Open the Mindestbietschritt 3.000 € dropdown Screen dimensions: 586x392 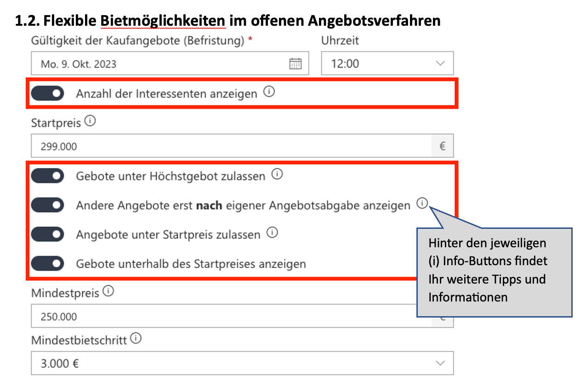pos(242,364)
